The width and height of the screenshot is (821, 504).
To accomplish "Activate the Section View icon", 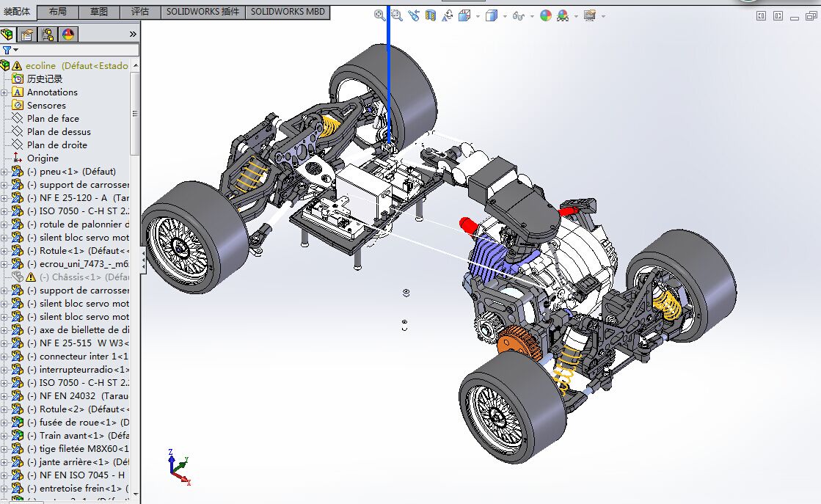I will (431, 15).
